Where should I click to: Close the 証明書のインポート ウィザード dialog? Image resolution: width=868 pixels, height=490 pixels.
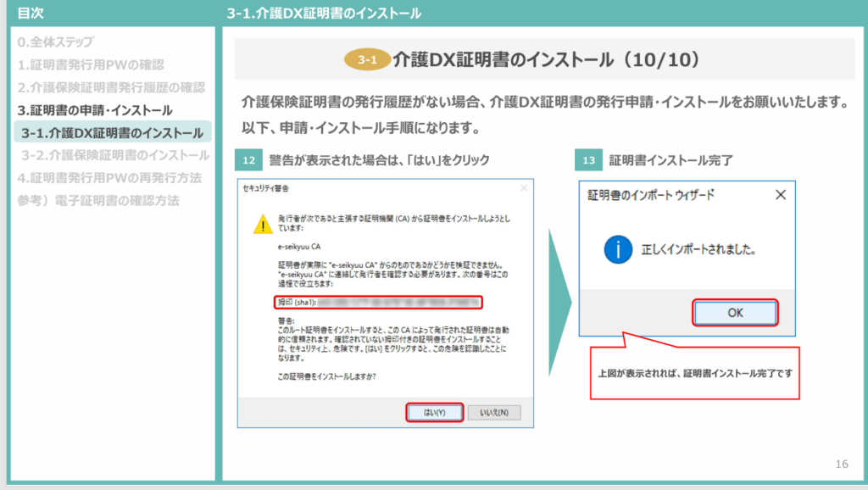pyautogui.click(x=782, y=194)
